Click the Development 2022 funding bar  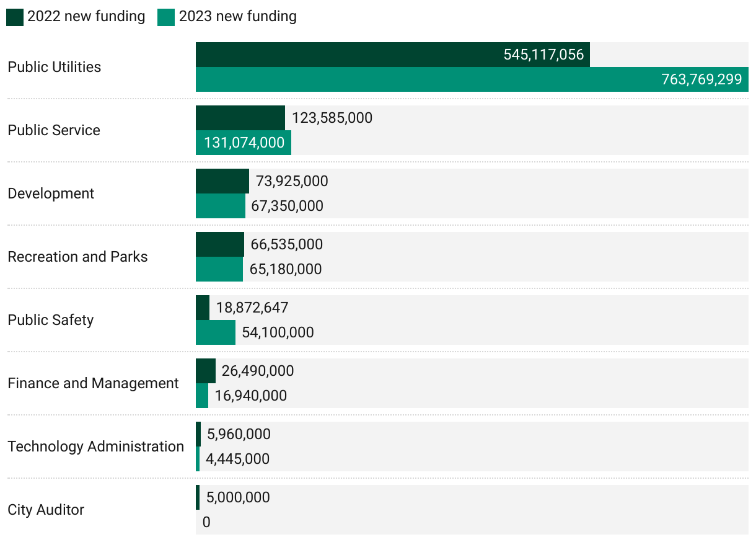click(x=222, y=181)
